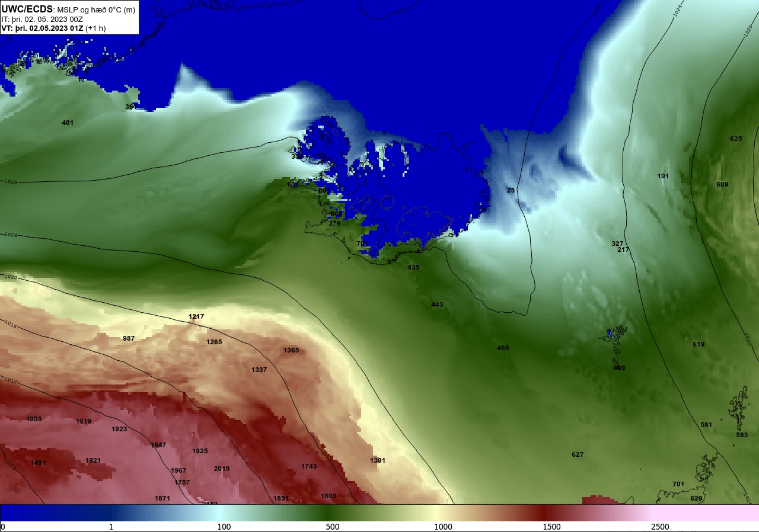Viewport: 759px width, 532px height.
Task: Click the 1921 height label
Action: (x=93, y=460)
